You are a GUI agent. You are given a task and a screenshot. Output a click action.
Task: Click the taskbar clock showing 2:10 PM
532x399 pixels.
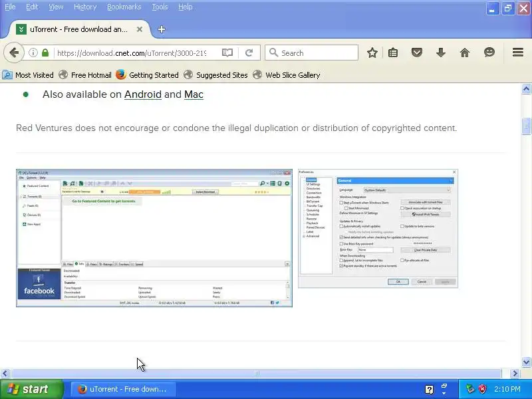507,389
